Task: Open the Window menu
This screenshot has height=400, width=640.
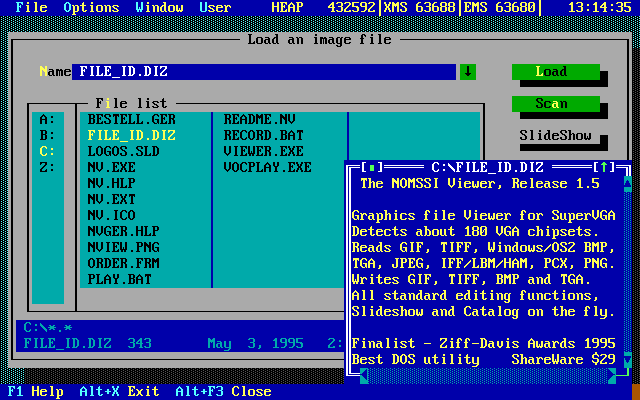Action: (159, 7)
